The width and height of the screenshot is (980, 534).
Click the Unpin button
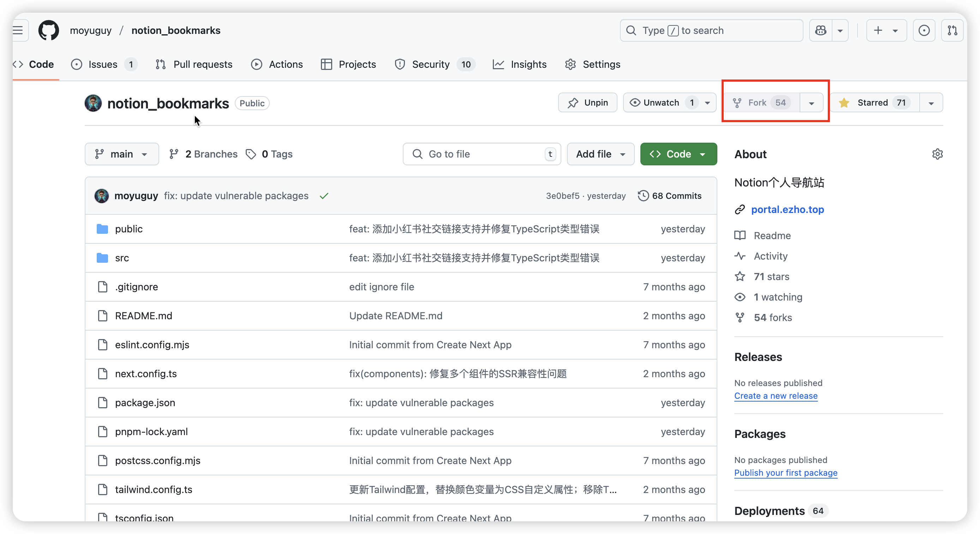(587, 103)
